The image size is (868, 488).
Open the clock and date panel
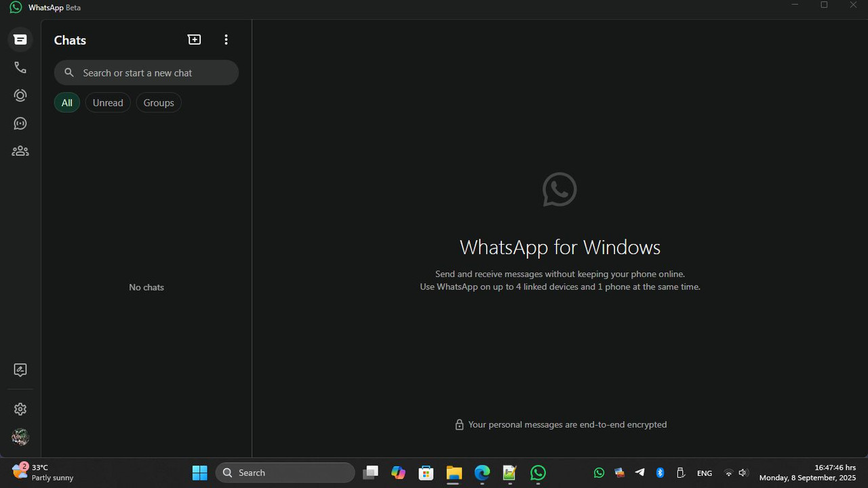pyautogui.click(x=808, y=472)
